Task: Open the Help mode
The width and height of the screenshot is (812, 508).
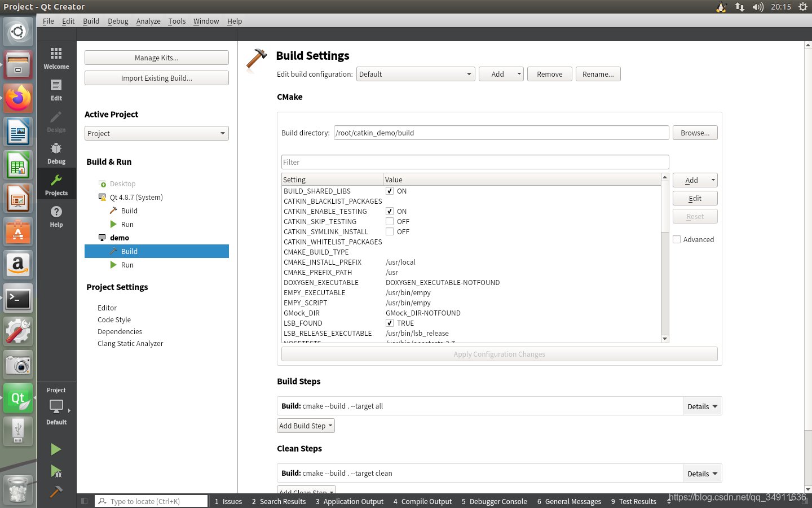Action: click(x=56, y=216)
